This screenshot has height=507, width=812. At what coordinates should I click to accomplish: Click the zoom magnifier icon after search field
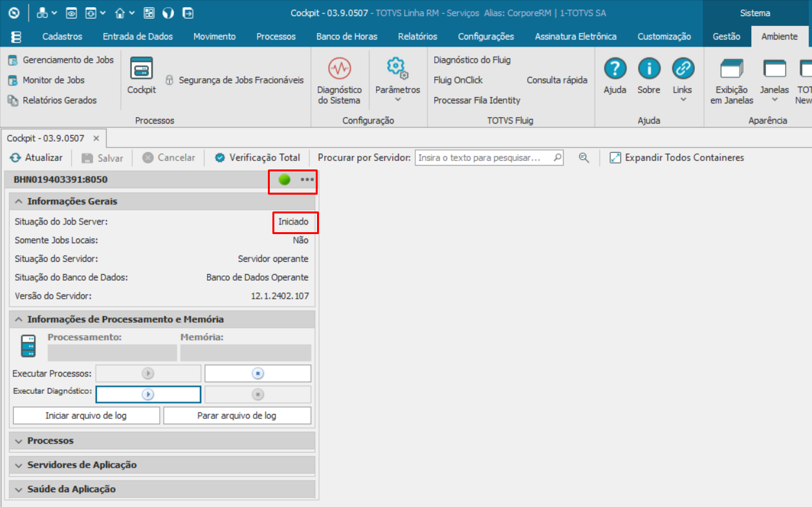coord(584,158)
